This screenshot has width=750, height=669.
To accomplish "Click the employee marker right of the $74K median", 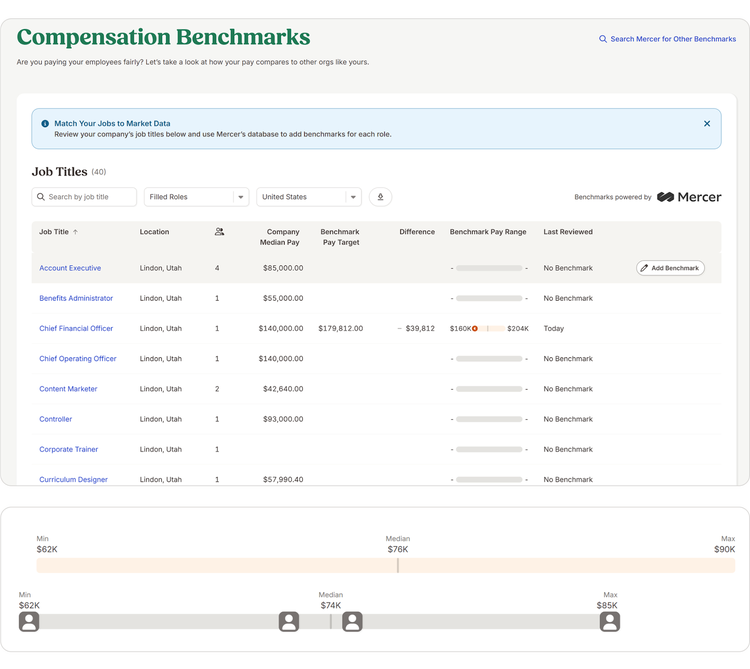I will (x=352, y=622).
